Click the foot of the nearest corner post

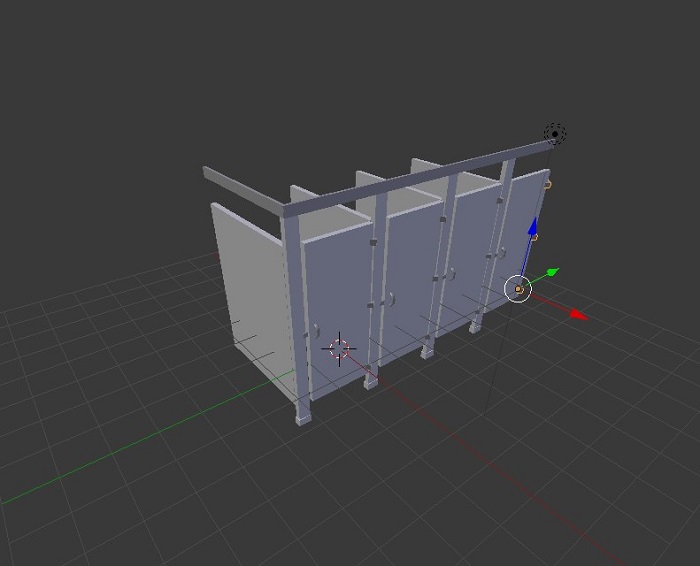pos(303,420)
